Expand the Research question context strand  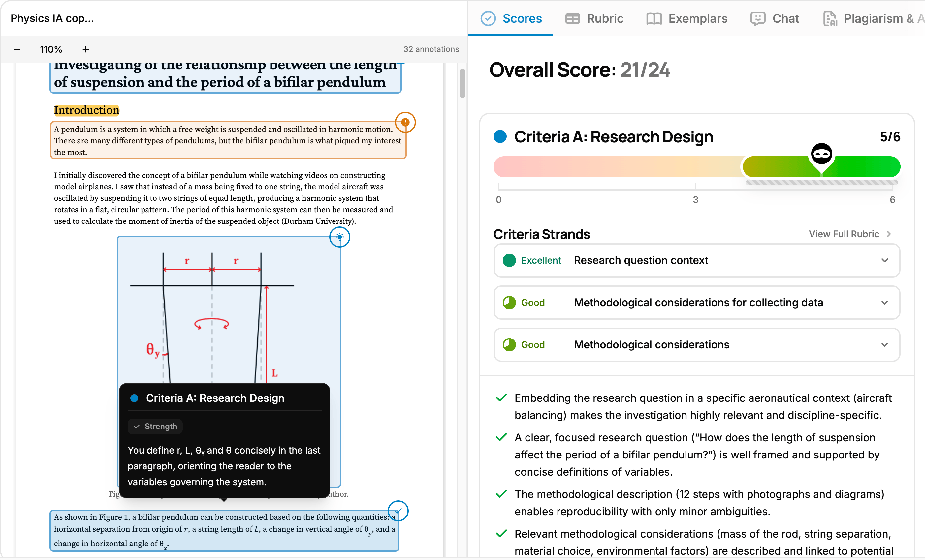click(x=885, y=260)
